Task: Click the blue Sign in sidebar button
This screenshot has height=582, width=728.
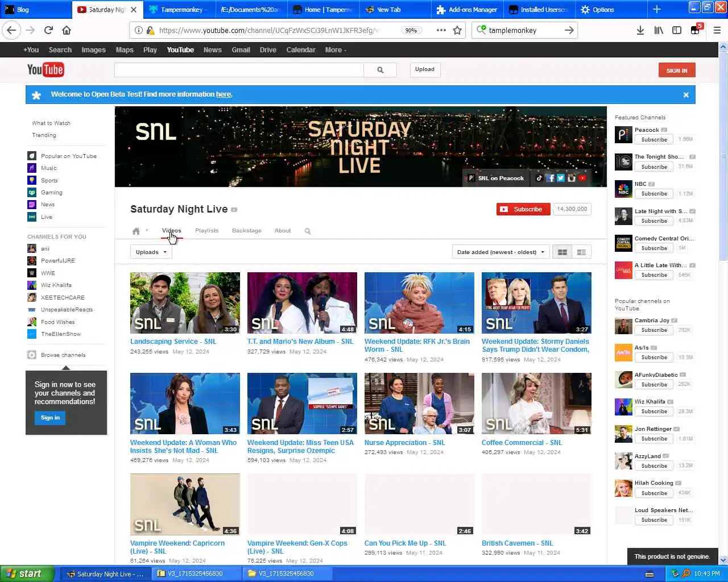Action: (50, 418)
